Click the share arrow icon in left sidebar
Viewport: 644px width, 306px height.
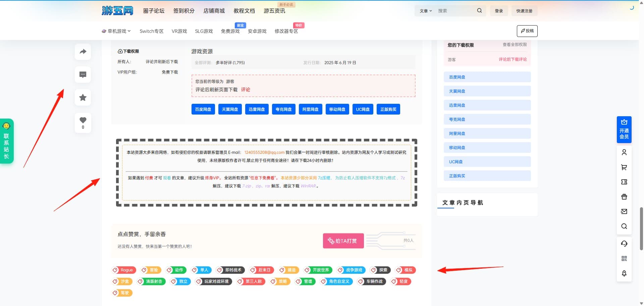coord(83,52)
